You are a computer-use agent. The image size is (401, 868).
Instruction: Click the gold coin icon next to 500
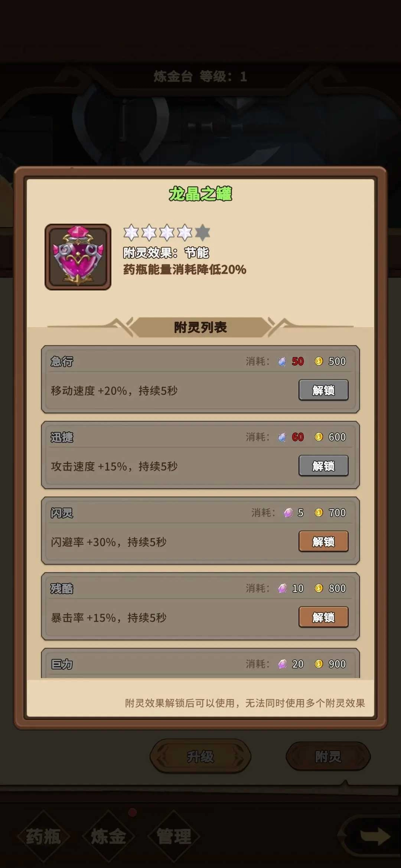coord(319,361)
